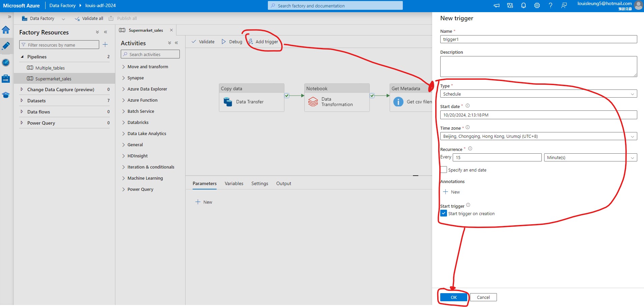Expand the Move and transform category
This screenshot has height=307, width=644.
[148, 67]
